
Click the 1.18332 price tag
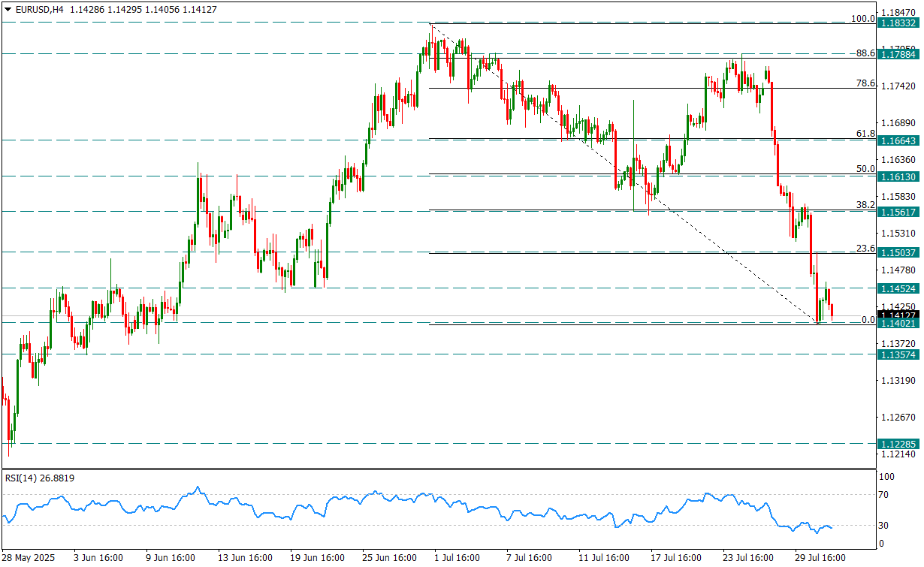point(899,24)
